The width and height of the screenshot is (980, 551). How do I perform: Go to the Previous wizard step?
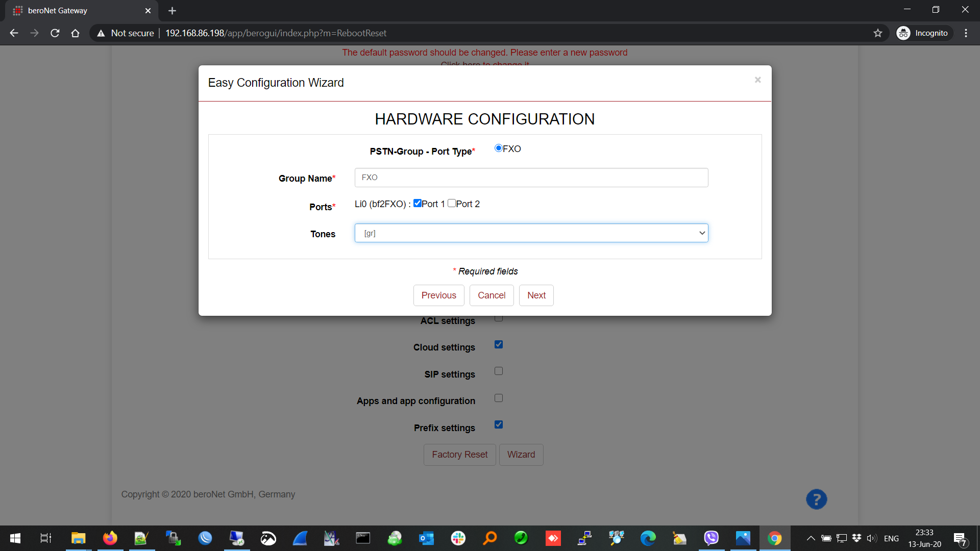click(438, 295)
